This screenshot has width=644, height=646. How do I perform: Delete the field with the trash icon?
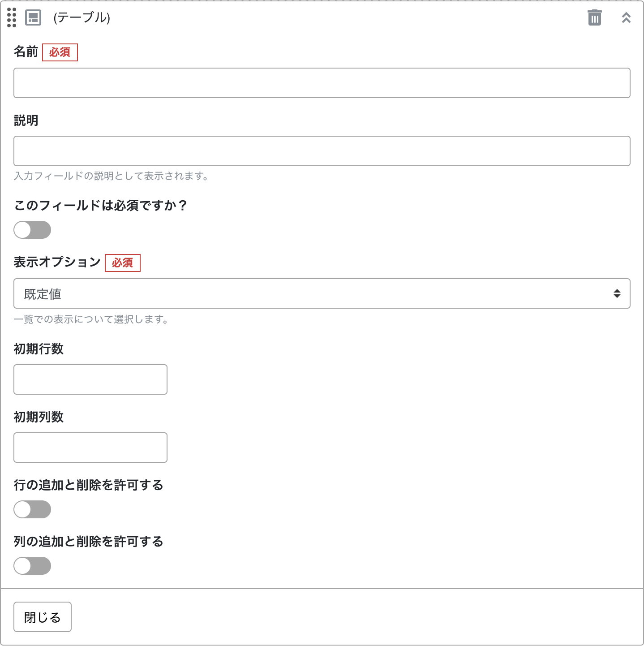click(x=594, y=18)
